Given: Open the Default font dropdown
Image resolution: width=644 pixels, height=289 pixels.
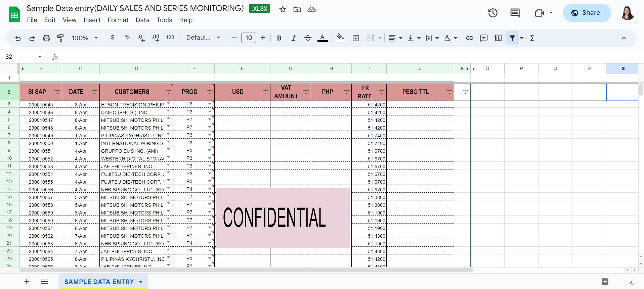Looking at the screenshot, I should [x=203, y=38].
